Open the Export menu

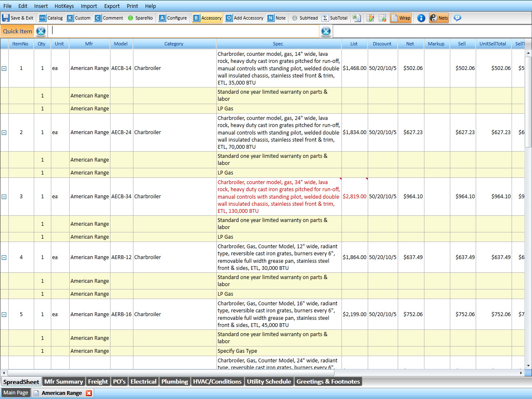coord(112,6)
